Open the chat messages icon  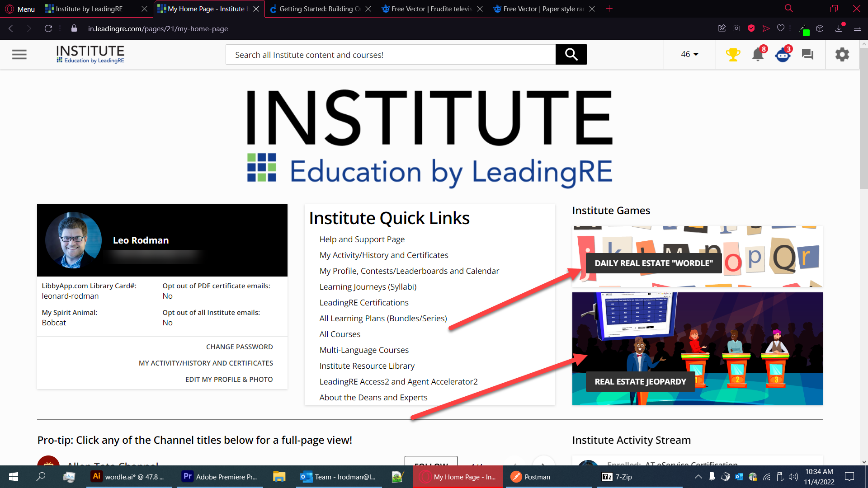click(x=807, y=55)
